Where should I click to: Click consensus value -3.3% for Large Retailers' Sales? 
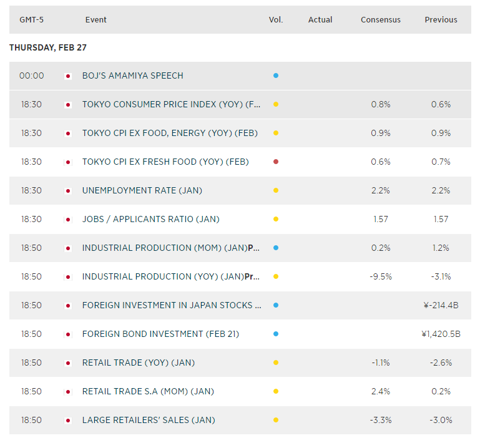pyautogui.click(x=381, y=420)
